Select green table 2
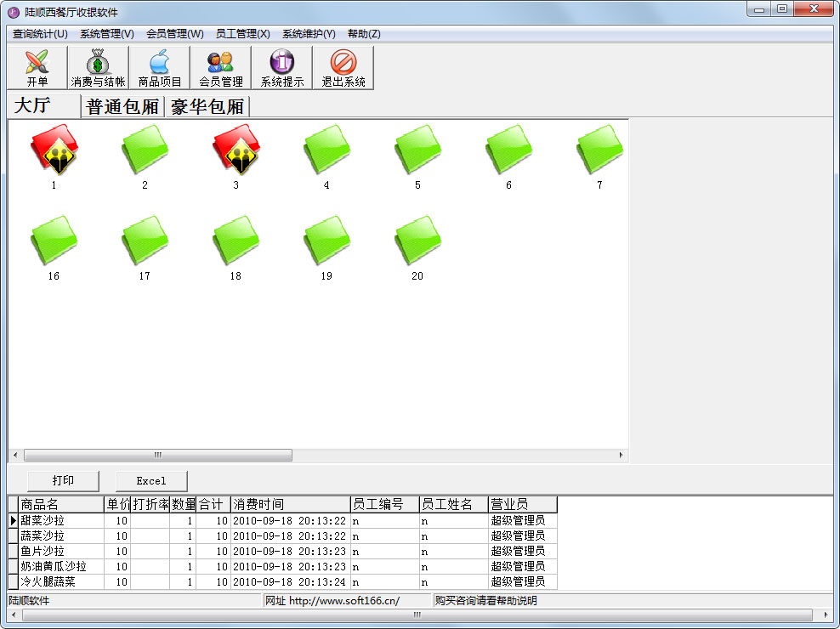 click(145, 150)
